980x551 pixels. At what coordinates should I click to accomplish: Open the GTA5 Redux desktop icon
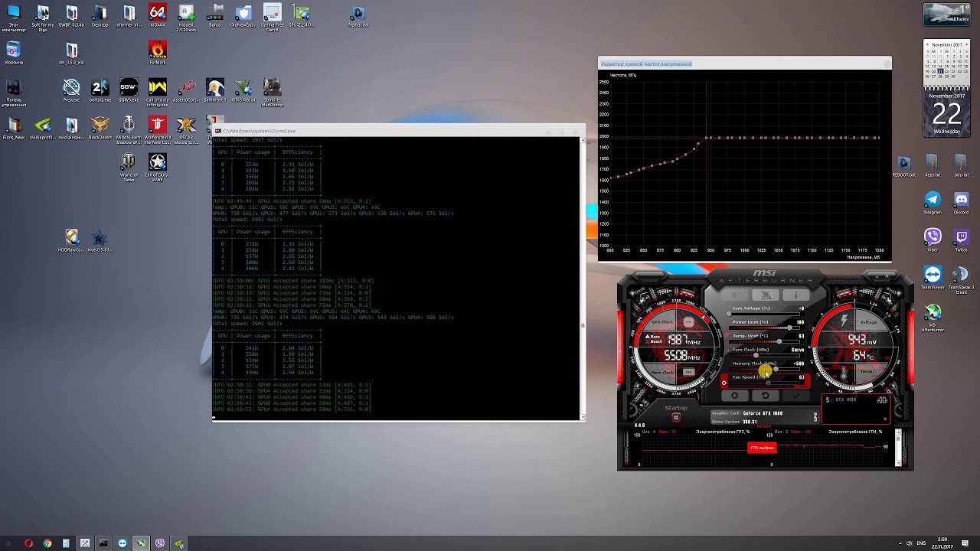pos(243,90)
